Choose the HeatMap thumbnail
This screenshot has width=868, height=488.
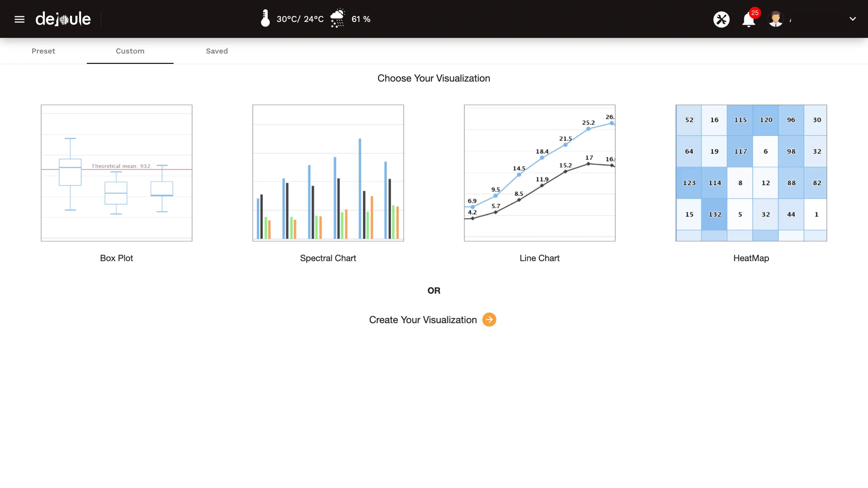[751, 173]
